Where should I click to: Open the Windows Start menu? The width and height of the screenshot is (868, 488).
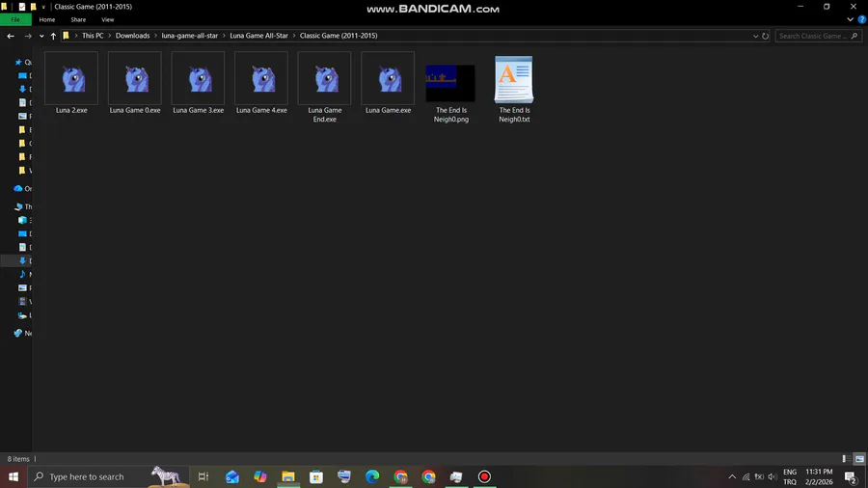(x=14, y=476)
